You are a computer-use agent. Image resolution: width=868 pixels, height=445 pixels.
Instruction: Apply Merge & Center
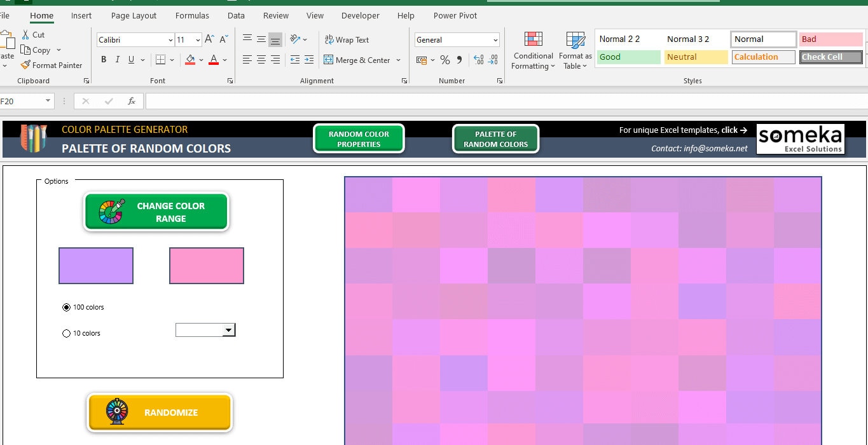pyautogui.click(x=357, y=60)
